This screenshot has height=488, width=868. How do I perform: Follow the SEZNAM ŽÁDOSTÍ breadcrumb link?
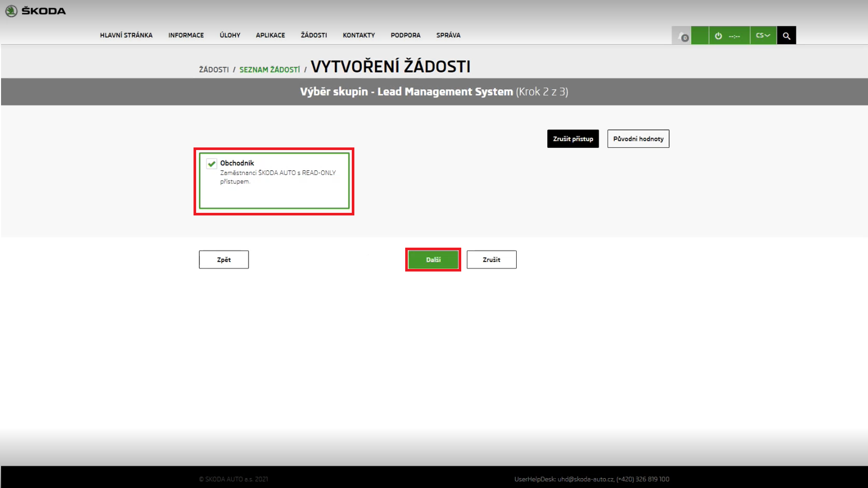[x=269, y=70]
